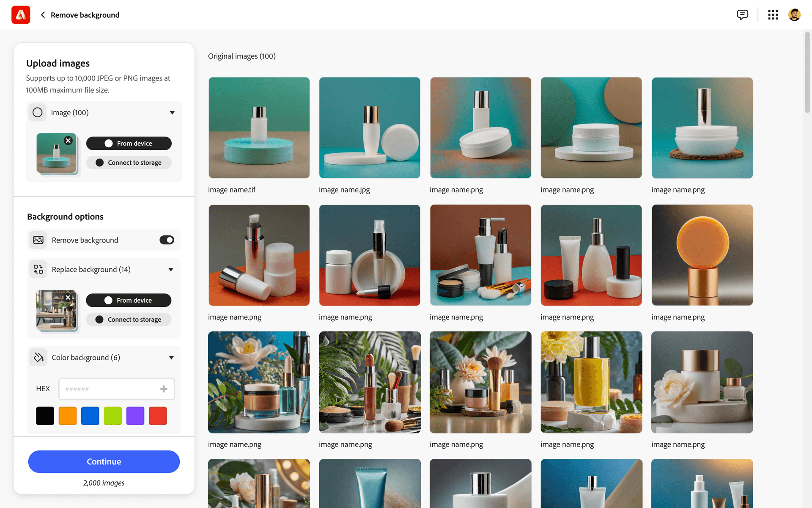
Task: Click the 'image name.jpg' file label
Action: point(344,190)
